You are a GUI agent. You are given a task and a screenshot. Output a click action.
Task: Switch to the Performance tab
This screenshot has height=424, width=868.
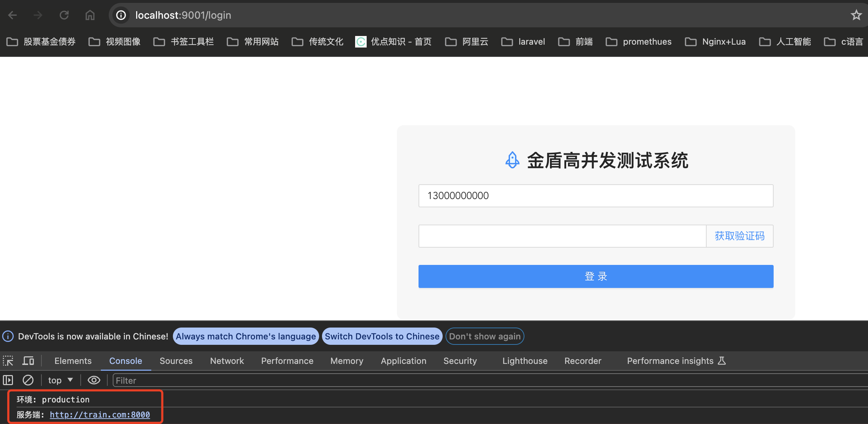pos(287,361)
